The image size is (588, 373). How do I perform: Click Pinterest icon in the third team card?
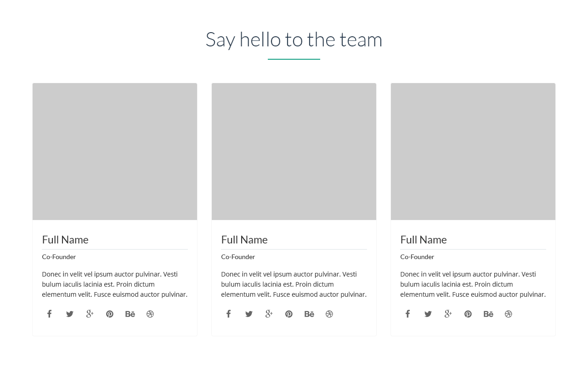(x=468, y=314)
